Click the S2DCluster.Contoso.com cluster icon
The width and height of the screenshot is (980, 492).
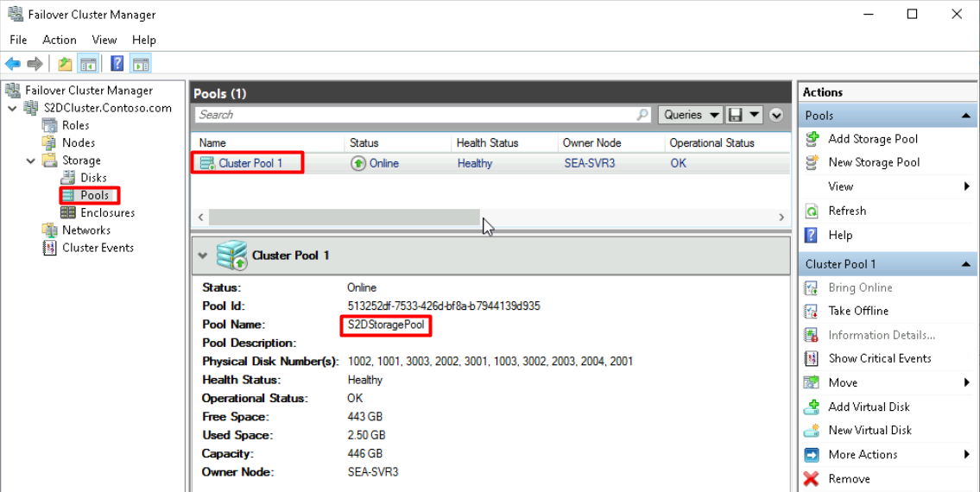(30, 108)
